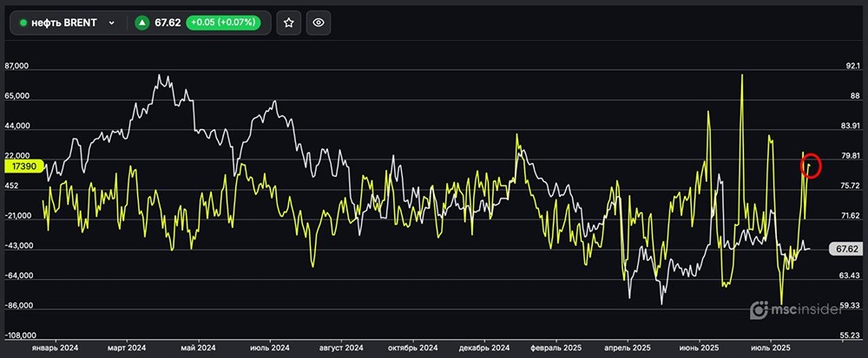Click the 67.62 price in the header
This screenshot has width=868, height=358.
(x=168, y=23)
